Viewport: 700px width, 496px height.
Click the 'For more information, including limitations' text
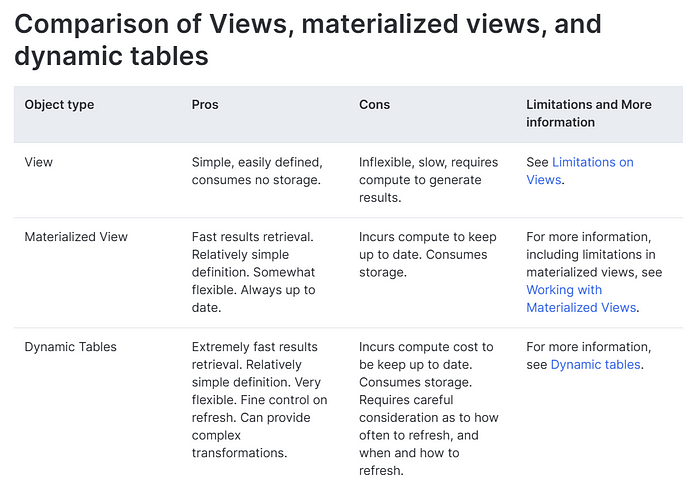click(594, 254)
